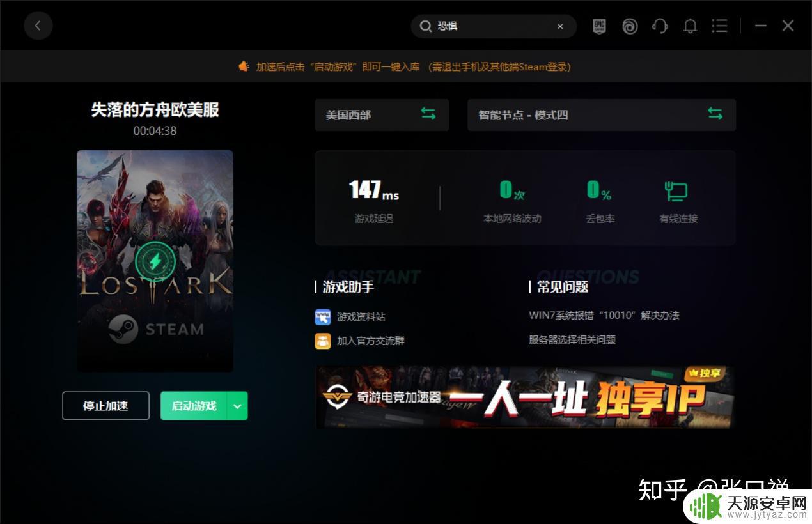Click the 147ms latency value
812x524 pixels.
(x=374, y=190)
